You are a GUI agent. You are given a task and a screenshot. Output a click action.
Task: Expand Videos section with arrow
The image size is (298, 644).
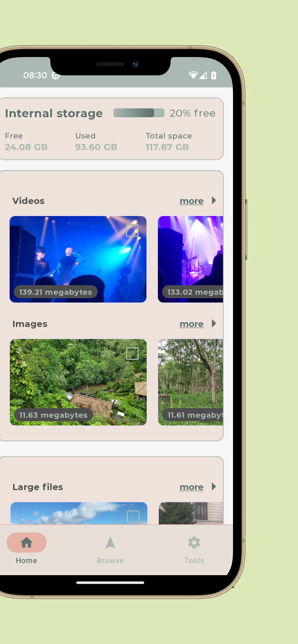pyautogui.click(x=214, y=200)
